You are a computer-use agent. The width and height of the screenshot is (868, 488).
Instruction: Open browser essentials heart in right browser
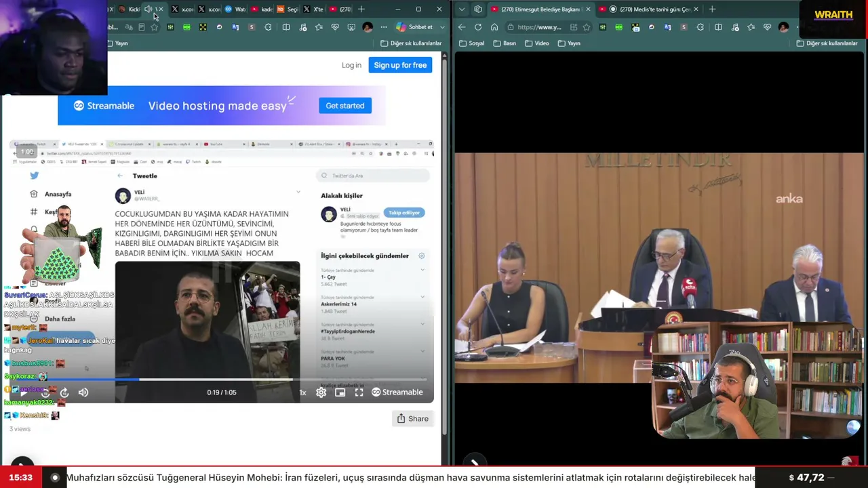pyautogui.click(x=767, y=27)
